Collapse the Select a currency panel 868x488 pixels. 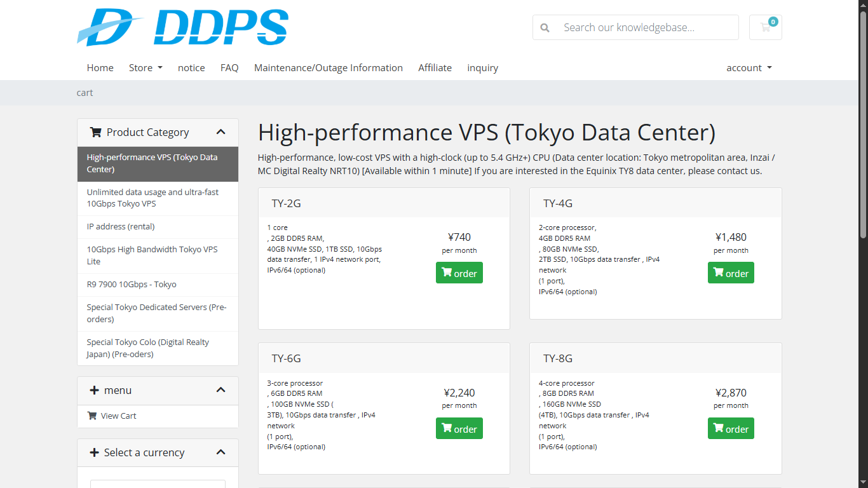[x=220, y=452]
